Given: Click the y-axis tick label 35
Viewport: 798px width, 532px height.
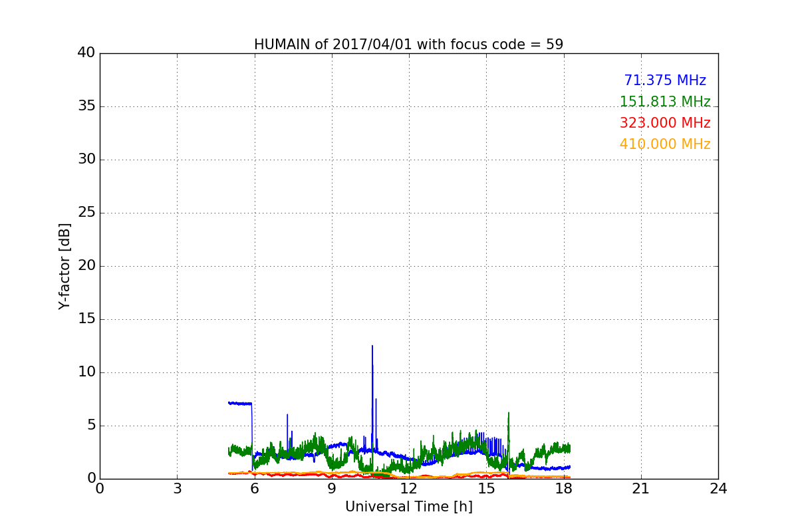Looking at the screenshot, I should [86, 106].
